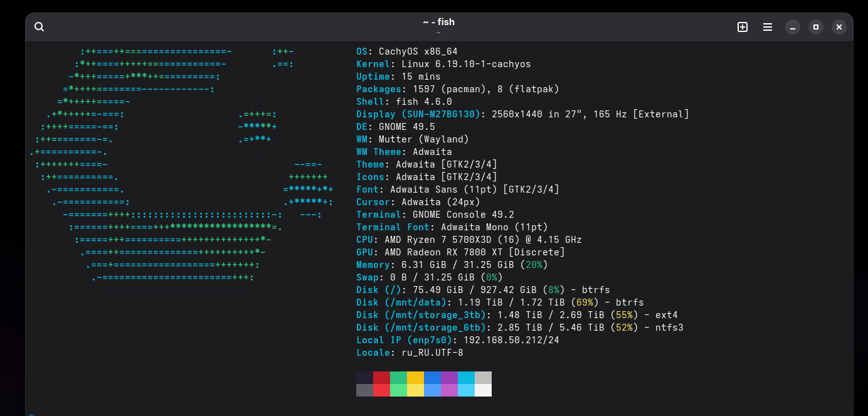The height and width of the screenshot is (416, 868).
Task: Click the 'GNOME 49.5' DE value
Action: [407, 127]
